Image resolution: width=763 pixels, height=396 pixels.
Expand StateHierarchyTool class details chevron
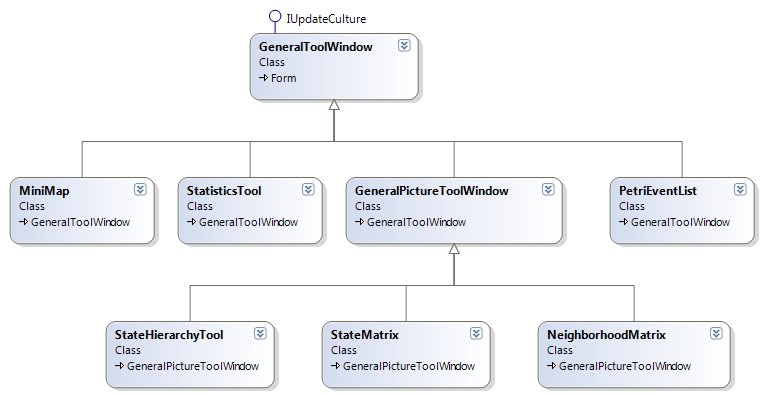coord(260,333)
